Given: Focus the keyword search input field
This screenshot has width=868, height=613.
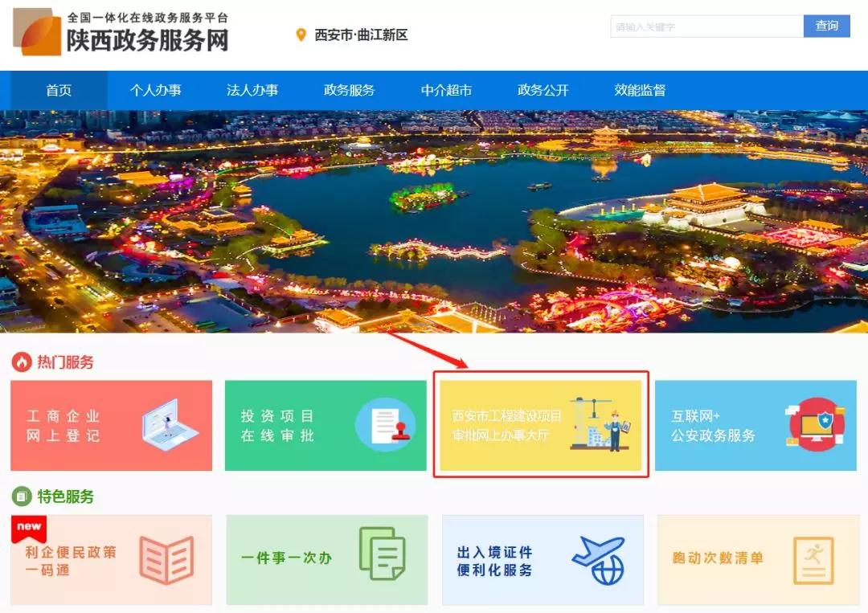Looking at the screenshot, I should pyautogui.click(x=706, y=27).
